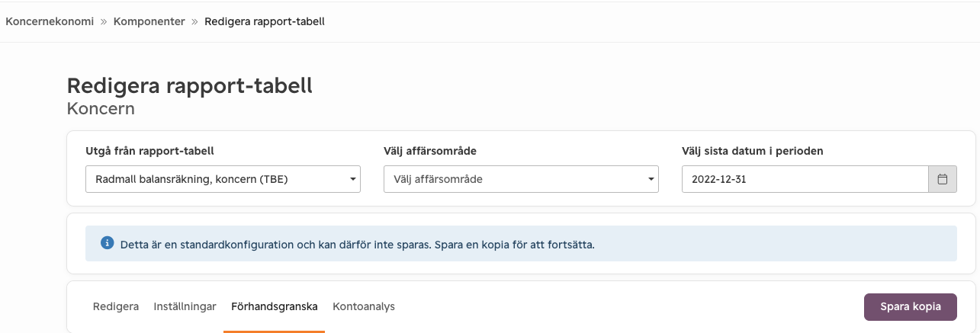Select the Förhandsgranska tab
Screen dimensions: 980x333
(x=275, y=306)
